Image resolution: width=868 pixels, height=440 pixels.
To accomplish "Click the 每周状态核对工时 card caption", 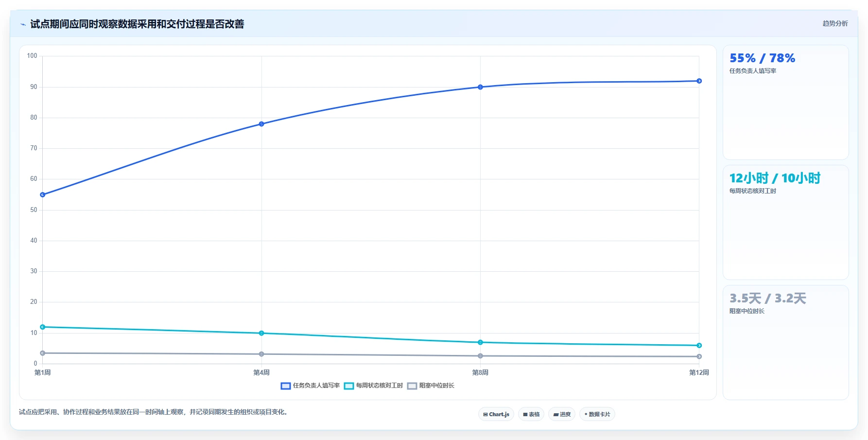I will click(x=752, y=191).
